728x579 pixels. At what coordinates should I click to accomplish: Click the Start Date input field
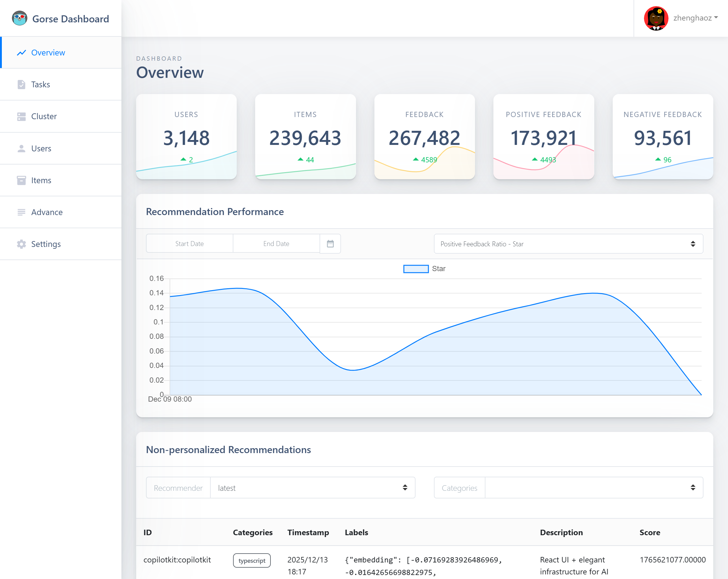pyautogui.click(x=190, y=244)
